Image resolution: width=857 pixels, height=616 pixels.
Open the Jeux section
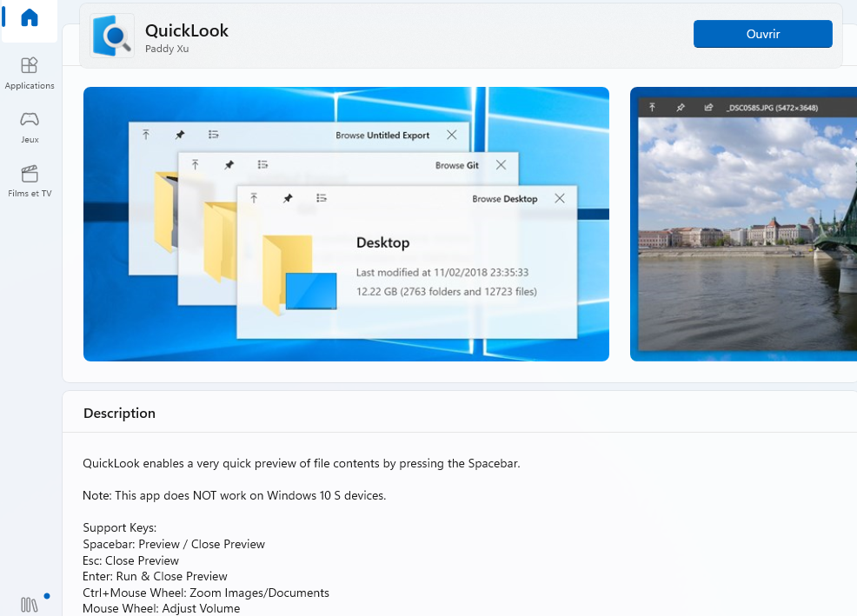point(30,128)
